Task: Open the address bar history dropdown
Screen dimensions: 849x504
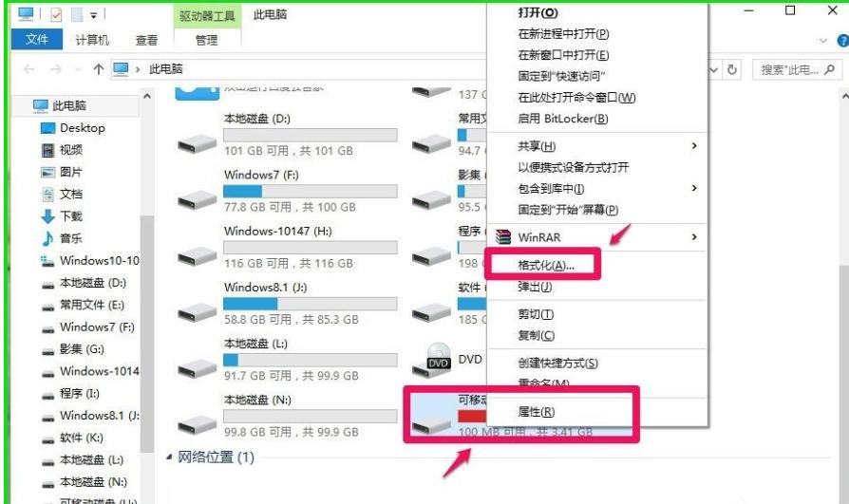Action: click(713, 70)
